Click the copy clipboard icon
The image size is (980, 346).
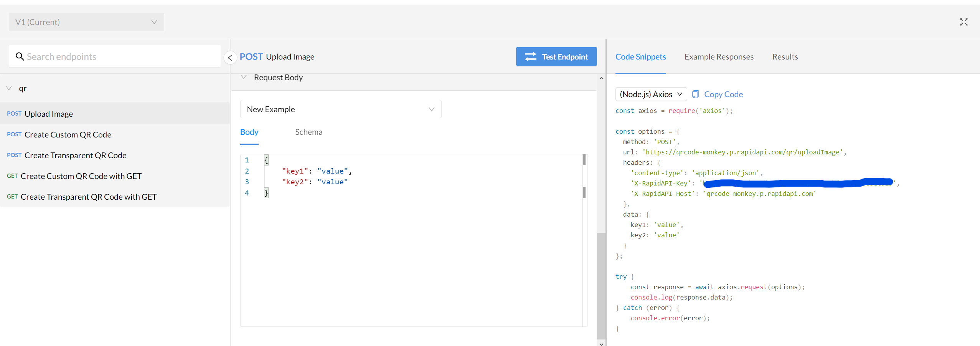pyautogui.click(x=695, y=94)
